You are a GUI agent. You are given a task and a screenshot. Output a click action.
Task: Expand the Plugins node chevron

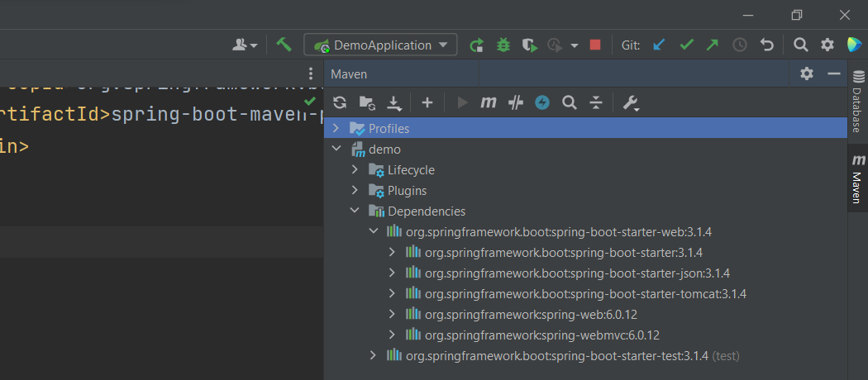(355, 190)
